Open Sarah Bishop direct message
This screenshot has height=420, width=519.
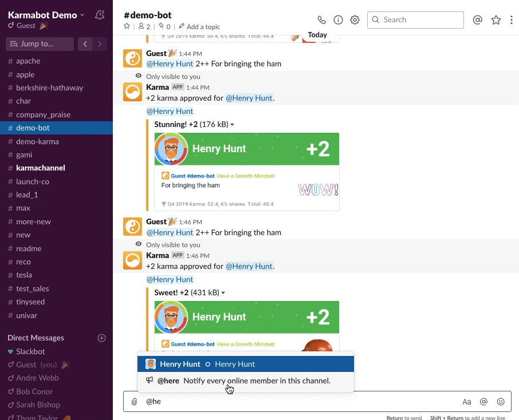pyautogui.click(x=56, y=405)
